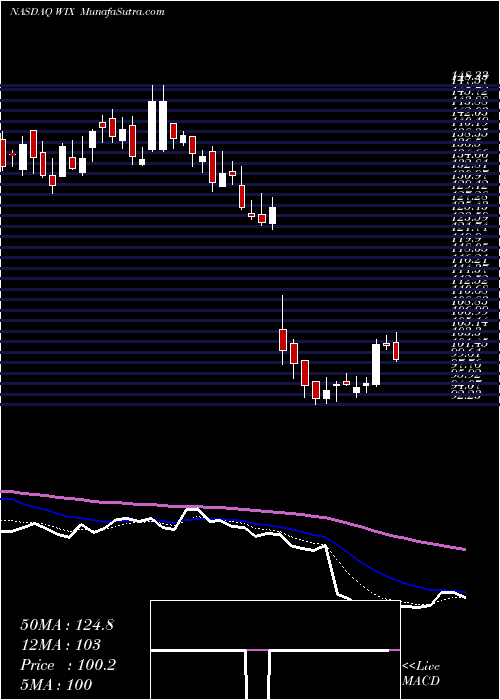The image size is (500, 700).
Task: Select the "12MA : 103" legend value
Action: pos(60,645)
